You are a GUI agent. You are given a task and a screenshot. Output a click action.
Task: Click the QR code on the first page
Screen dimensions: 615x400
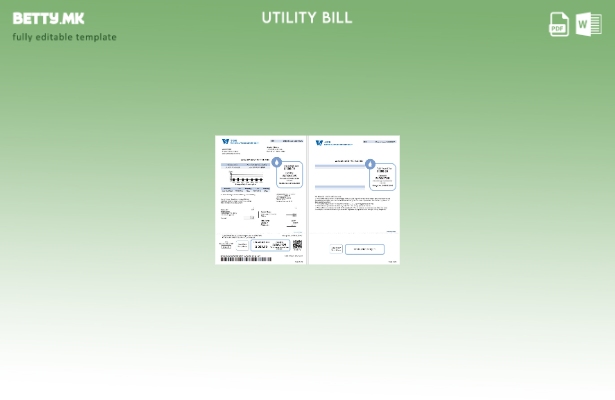pyautogui.click(x=297, y=244)
